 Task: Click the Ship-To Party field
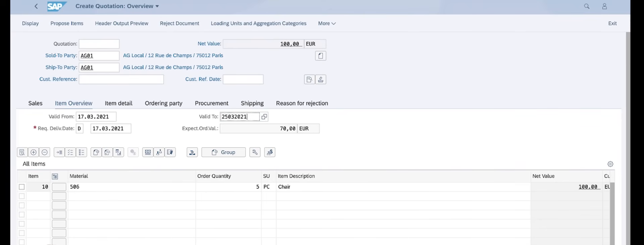click(99, 68)
